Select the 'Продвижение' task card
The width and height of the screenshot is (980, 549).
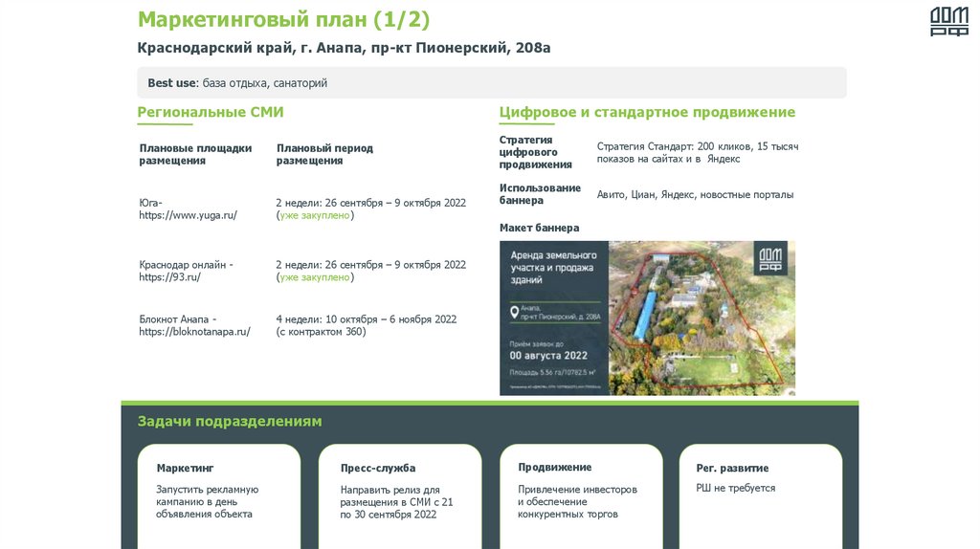(x=581, y=496)
